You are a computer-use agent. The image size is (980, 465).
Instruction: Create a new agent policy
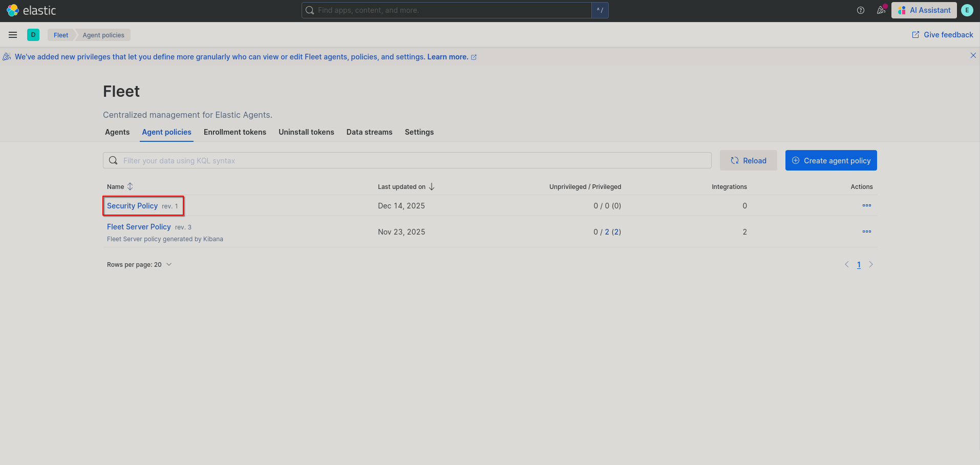coord(831,160)
